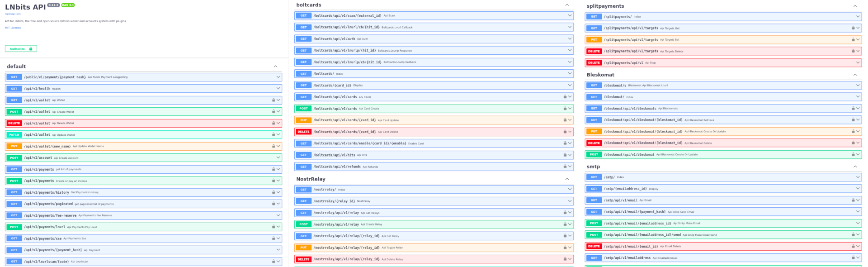Click the lock icon on Api Card Create row

(565, 109)
